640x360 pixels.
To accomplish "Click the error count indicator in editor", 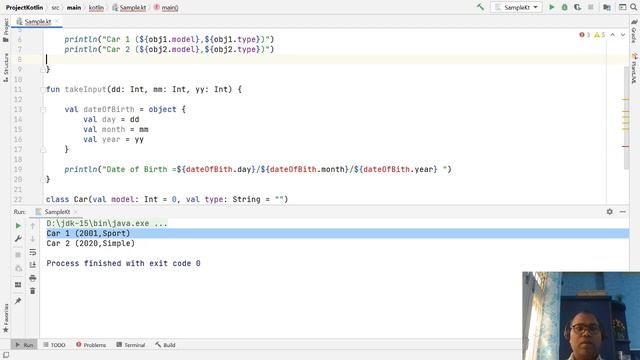I will pyautogui.click(x=584, y=35).
